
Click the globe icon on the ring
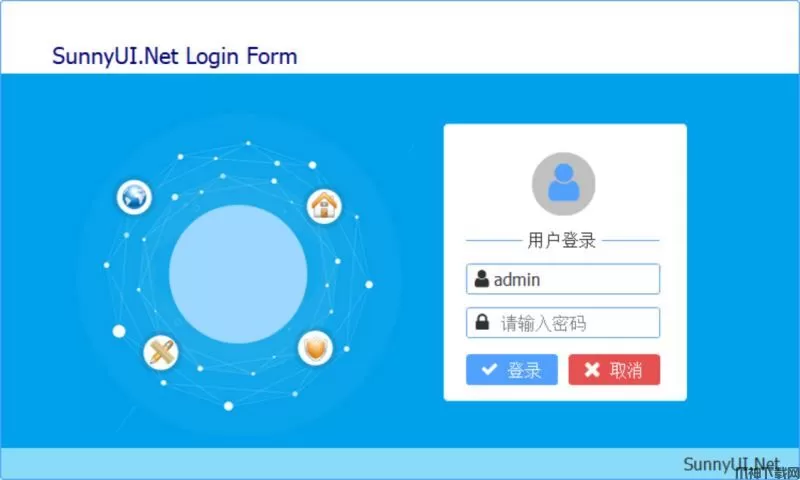[x=134, y=197]
